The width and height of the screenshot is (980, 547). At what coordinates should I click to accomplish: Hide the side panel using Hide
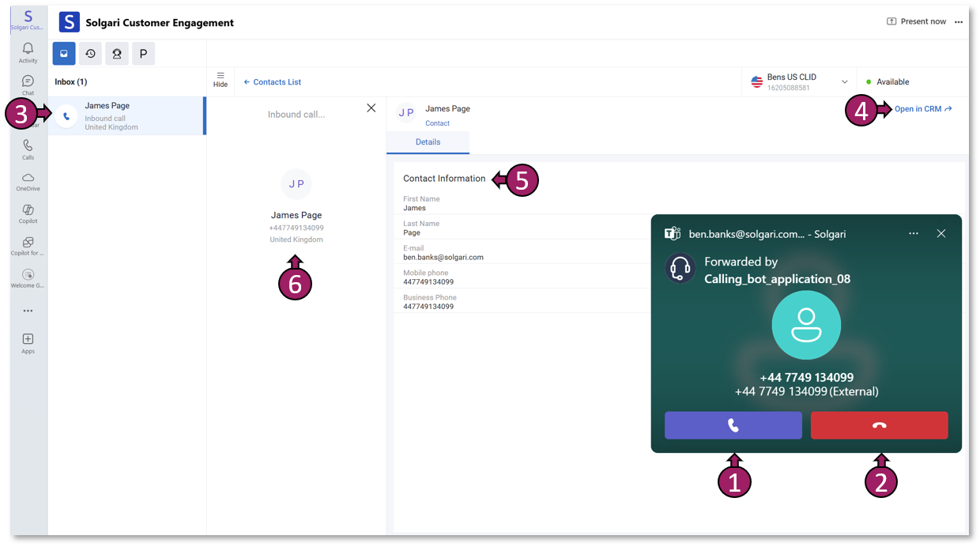(220, 80)
